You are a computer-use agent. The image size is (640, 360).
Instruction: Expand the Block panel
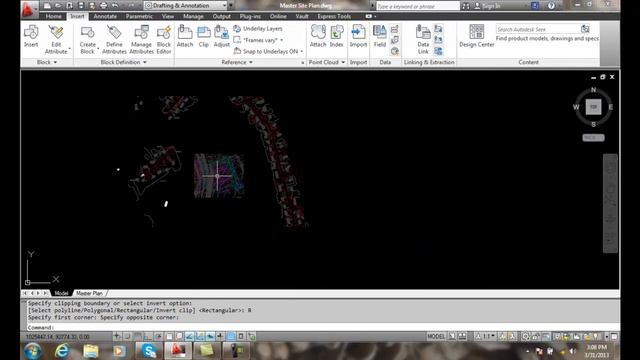(x=47, y=62)
